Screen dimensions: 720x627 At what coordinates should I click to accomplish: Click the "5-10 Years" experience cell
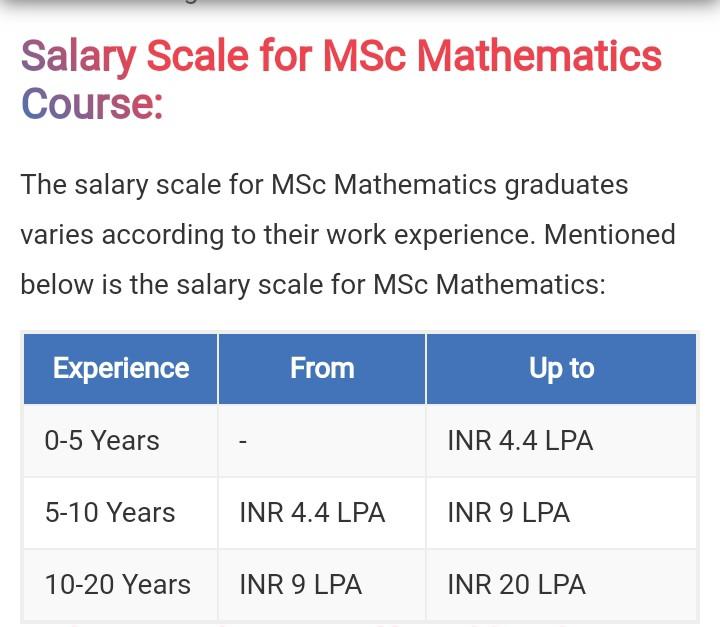tap(110, 513)
